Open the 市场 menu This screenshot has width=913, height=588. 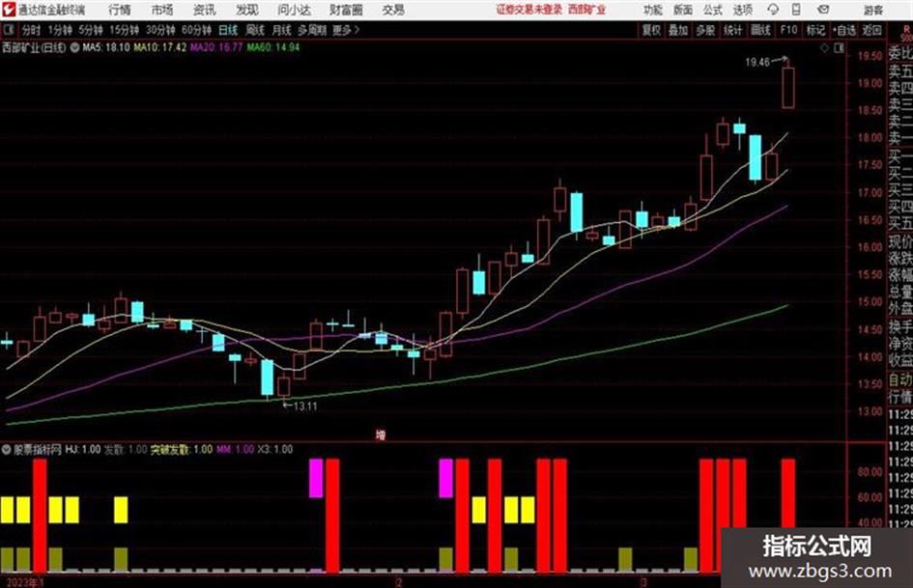tap(162, 10)
